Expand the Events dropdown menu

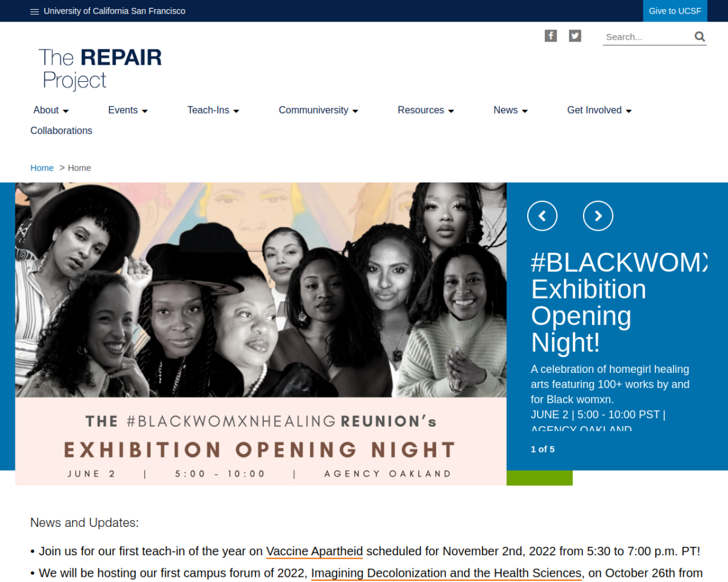click(128, 110)
